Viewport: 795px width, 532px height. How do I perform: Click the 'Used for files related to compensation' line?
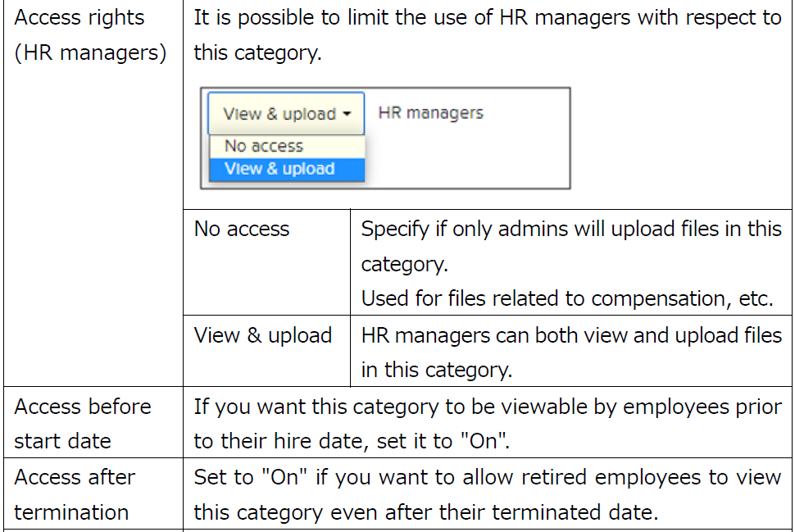567,299
